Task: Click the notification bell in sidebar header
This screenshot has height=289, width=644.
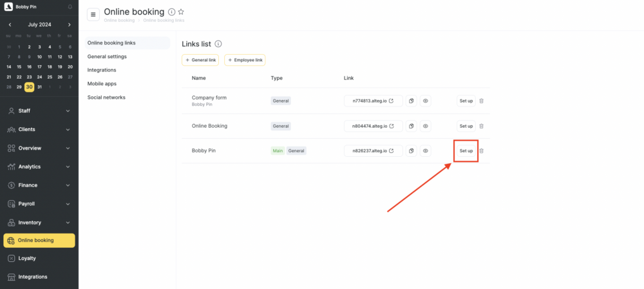Action: [x=70, y=7]
